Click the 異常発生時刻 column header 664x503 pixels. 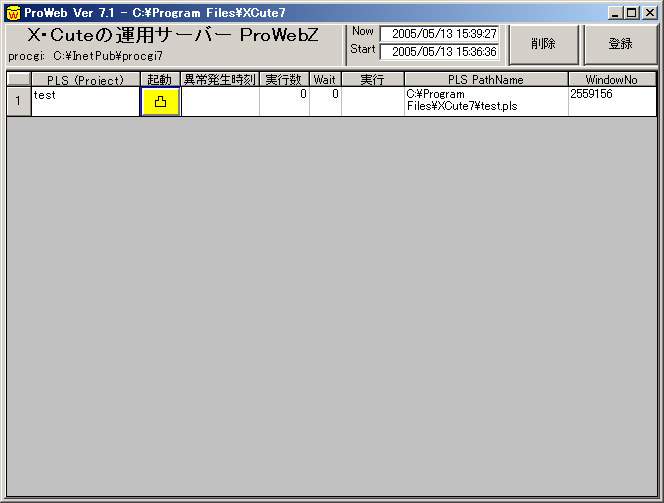[220, 80]
